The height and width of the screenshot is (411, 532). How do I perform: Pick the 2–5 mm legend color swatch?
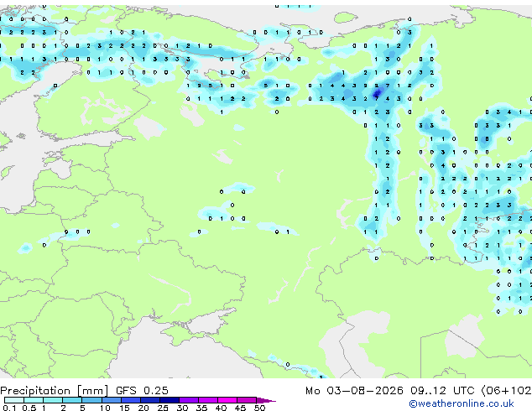[x=72, y=400]
